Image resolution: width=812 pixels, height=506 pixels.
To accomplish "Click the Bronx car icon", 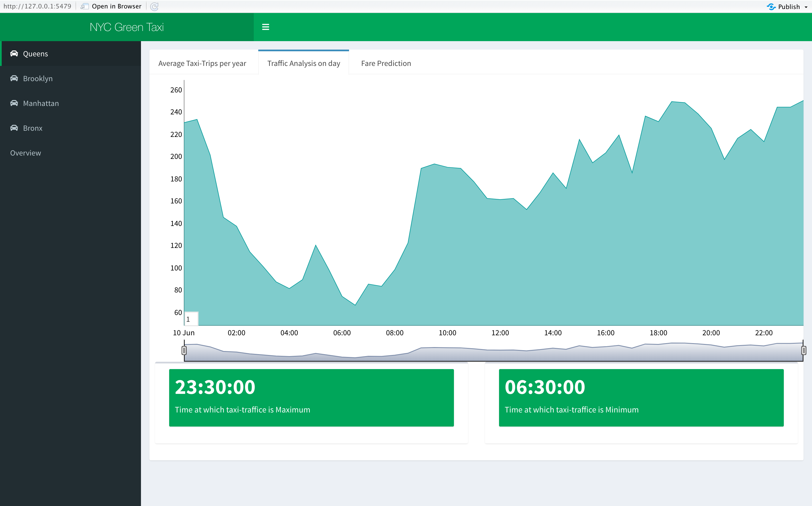I will coord(14,128).
